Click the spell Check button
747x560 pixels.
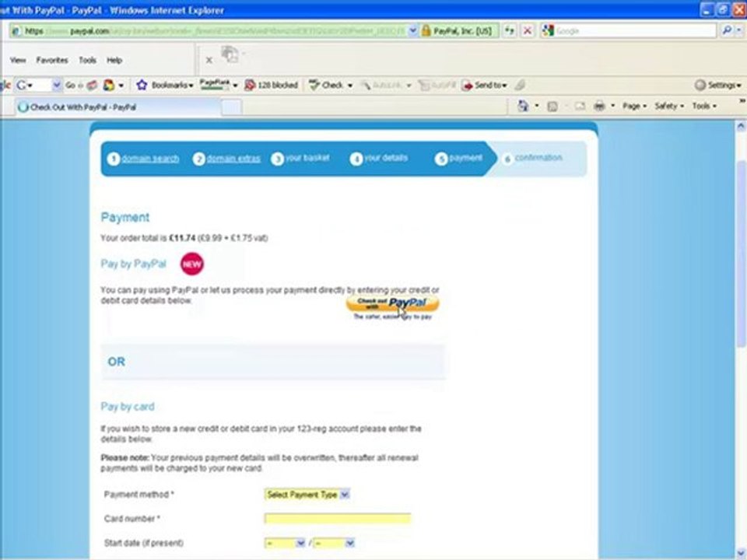point(326,86)
